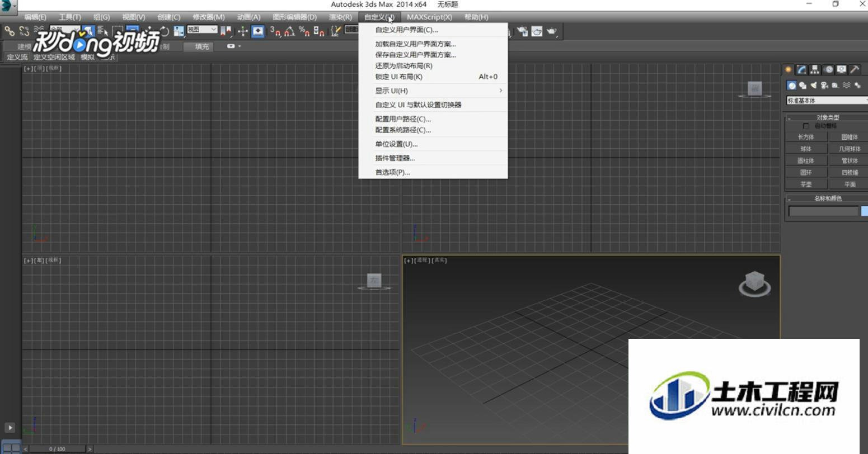This screenshot has height=454, width=868.
Task: Select Space Warps category icon
Action: tap(847, 85)
